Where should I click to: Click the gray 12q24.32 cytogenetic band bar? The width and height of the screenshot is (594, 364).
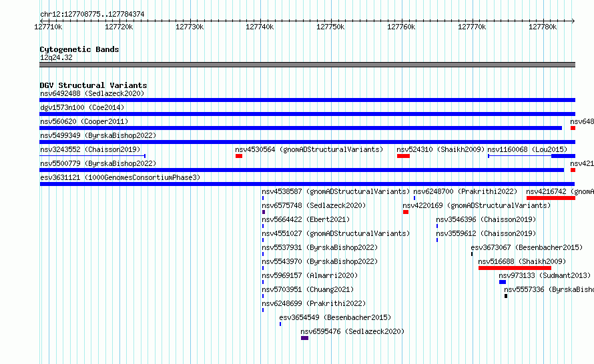307,65
